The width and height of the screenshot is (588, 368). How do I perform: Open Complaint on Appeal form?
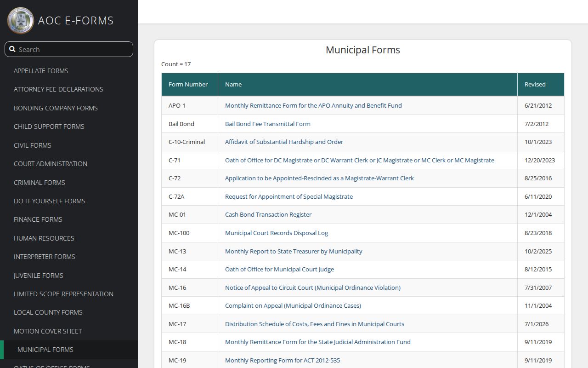(x=293, y=305)
